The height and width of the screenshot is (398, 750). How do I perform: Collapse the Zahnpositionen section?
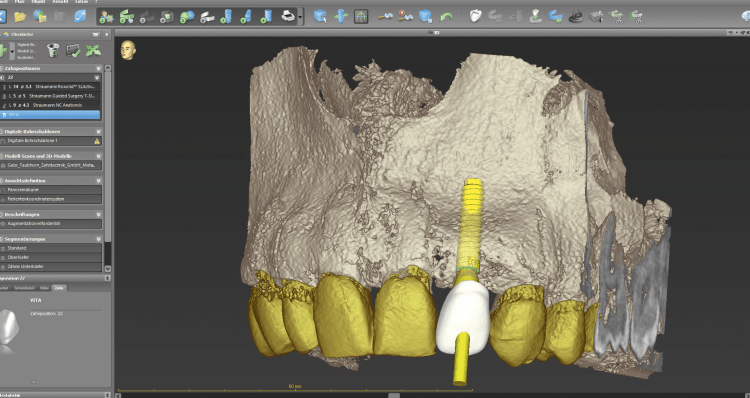99,68
